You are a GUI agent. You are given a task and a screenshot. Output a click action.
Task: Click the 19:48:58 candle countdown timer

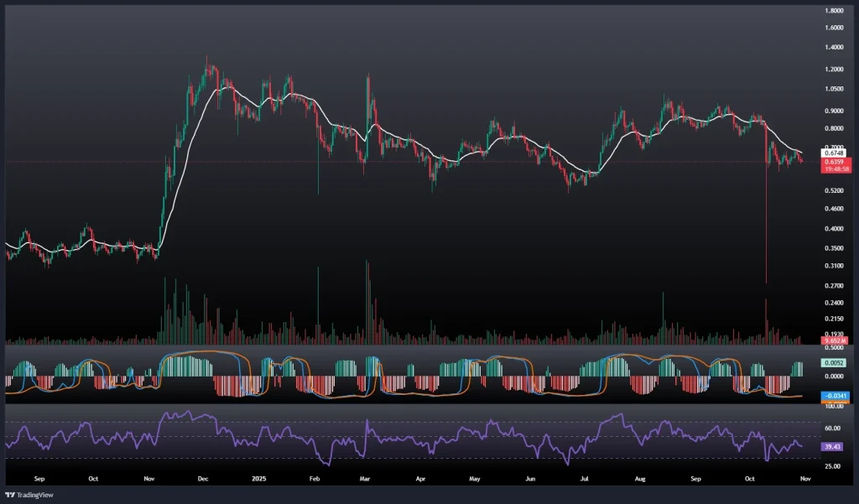836,169
